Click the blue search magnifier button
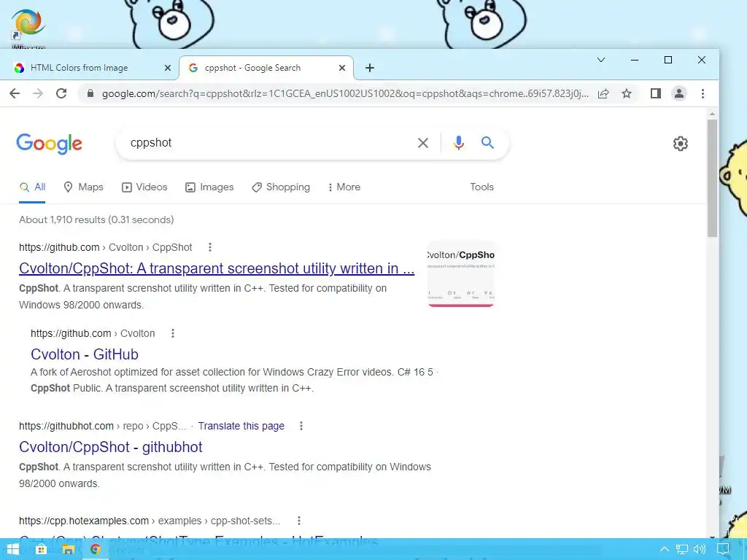The image size is (747, 560). tap(487, 142)
